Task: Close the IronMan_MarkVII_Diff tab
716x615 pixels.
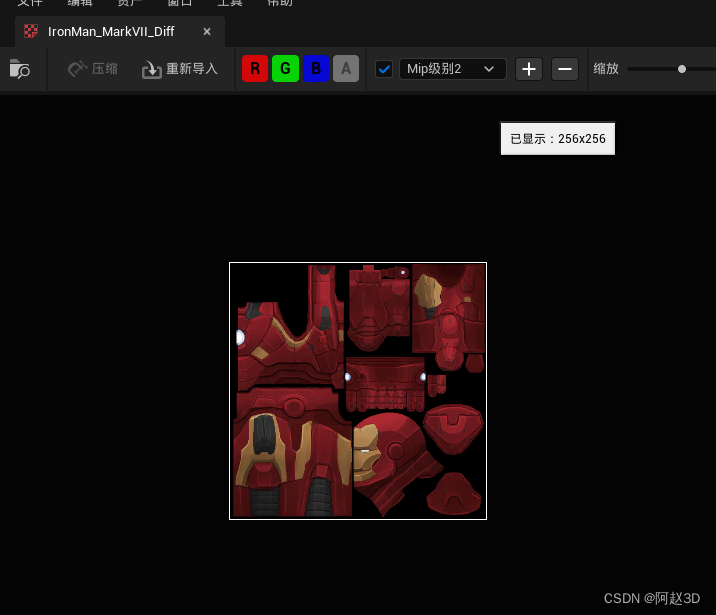Action: 207,32
